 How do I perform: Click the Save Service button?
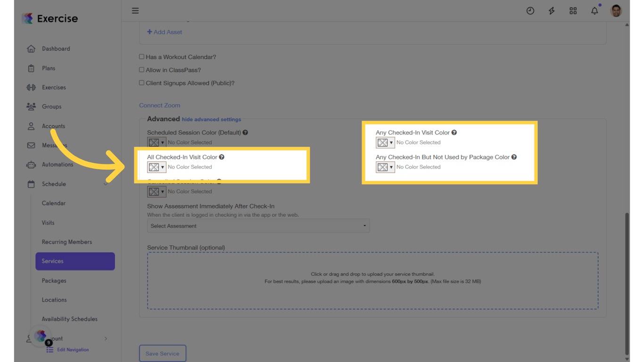coord(163,353)
